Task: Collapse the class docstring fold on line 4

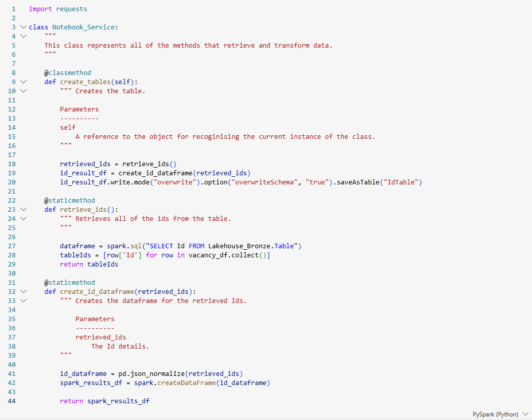Action: [23, 36]
